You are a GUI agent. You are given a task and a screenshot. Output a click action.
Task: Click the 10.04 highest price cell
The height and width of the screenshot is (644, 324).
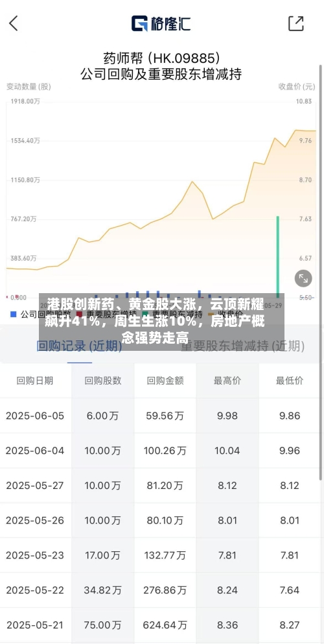pyautogui.click(x=227, y=451)
